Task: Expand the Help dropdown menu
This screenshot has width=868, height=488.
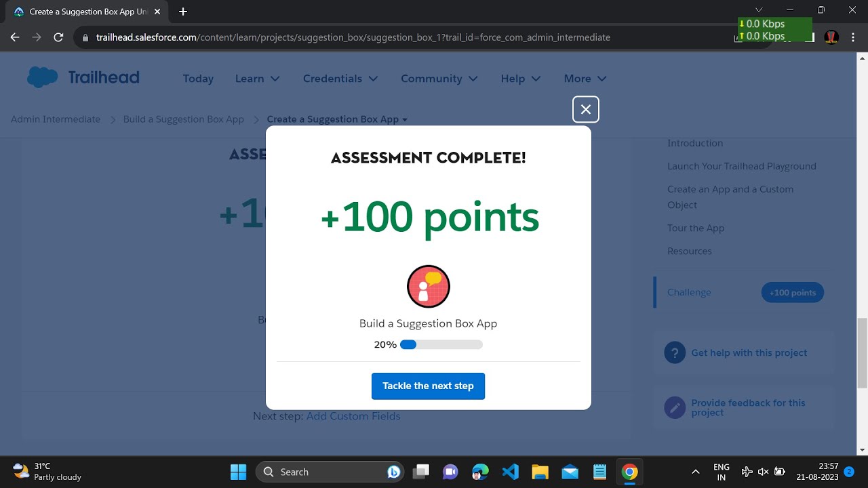Action: (521, 79)
